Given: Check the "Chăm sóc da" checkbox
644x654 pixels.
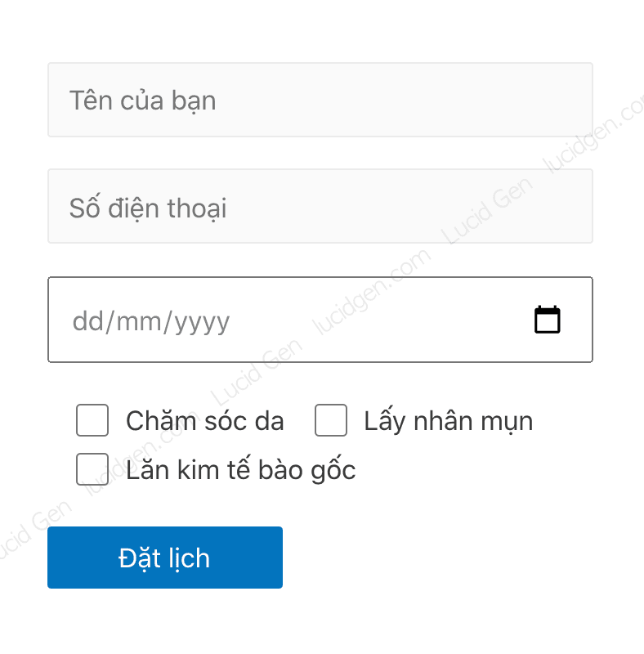Looking at the screenshot, I should click(x=92, y=420).
